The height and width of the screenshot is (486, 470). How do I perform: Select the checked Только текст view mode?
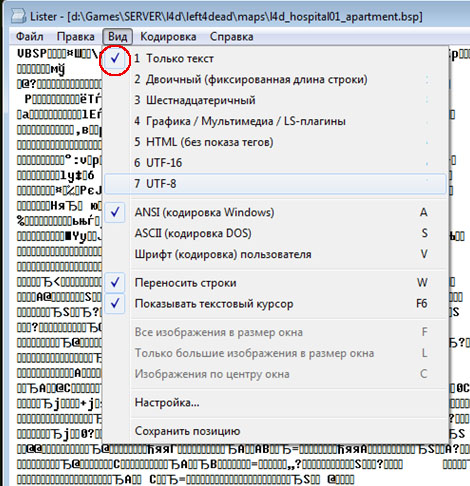pos(275,59)
